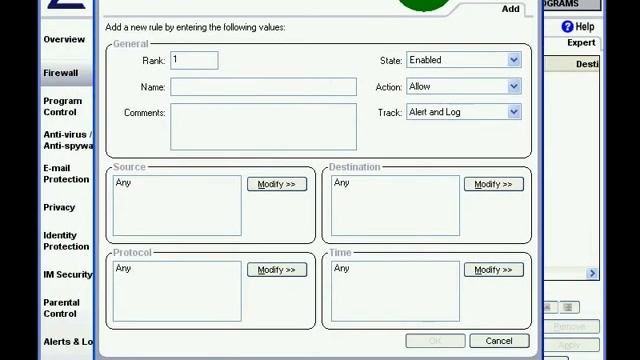Click the Remove button in background window
This screenshot has height=360, width=640.
coord(570,327)
